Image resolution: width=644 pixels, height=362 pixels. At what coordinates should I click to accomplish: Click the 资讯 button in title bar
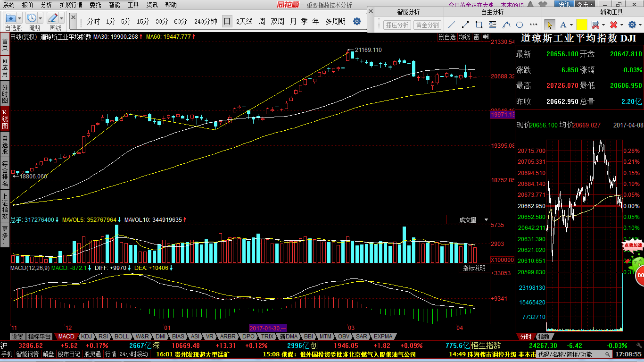[x=564, y=4]
